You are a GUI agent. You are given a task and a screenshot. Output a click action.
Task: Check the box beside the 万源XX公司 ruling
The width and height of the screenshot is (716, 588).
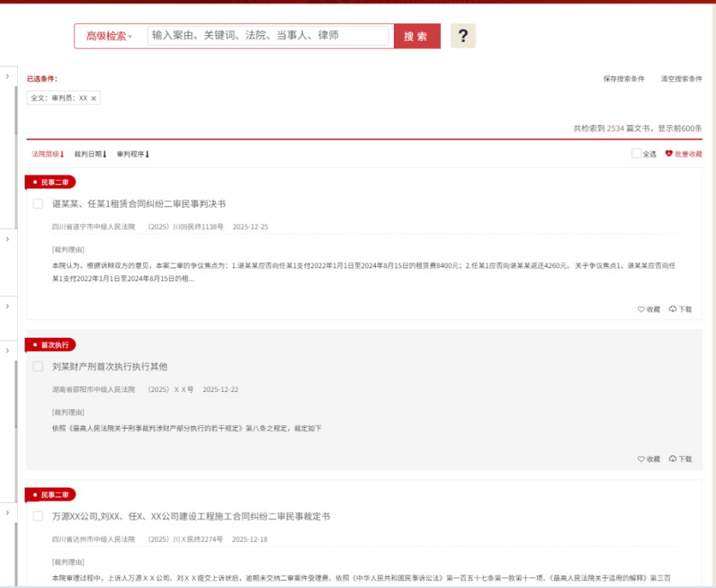pos(38,515)
